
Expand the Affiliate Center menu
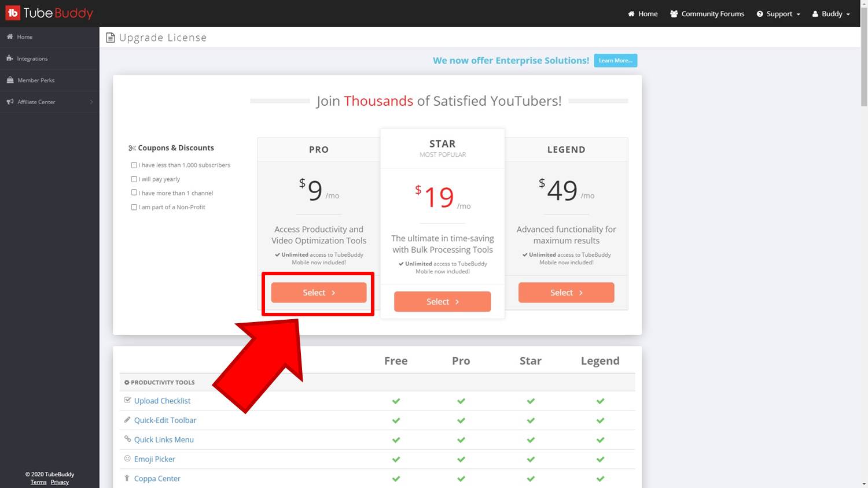(x=49, y=102)
